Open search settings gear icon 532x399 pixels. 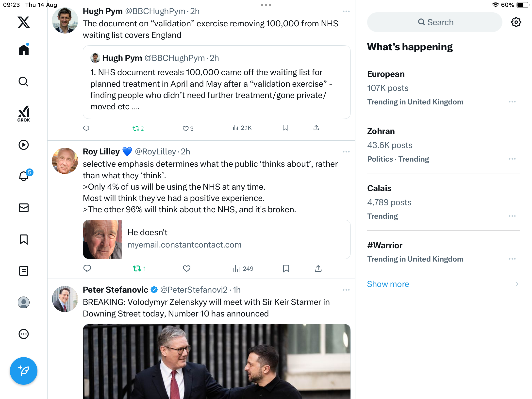[516, 22]
